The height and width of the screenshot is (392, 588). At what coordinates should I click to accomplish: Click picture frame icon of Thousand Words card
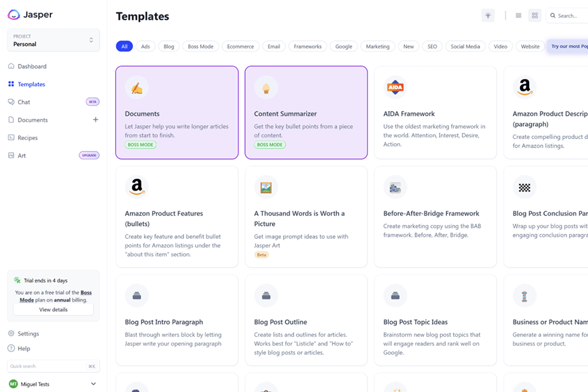266,187
